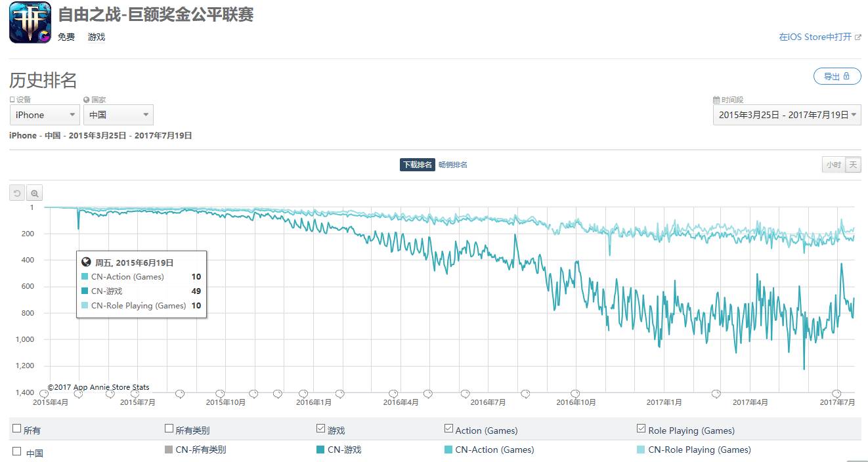Expand the 中国 country dropdown
Viewport: 868px width, 462px height.
click(x=118, y=115)
